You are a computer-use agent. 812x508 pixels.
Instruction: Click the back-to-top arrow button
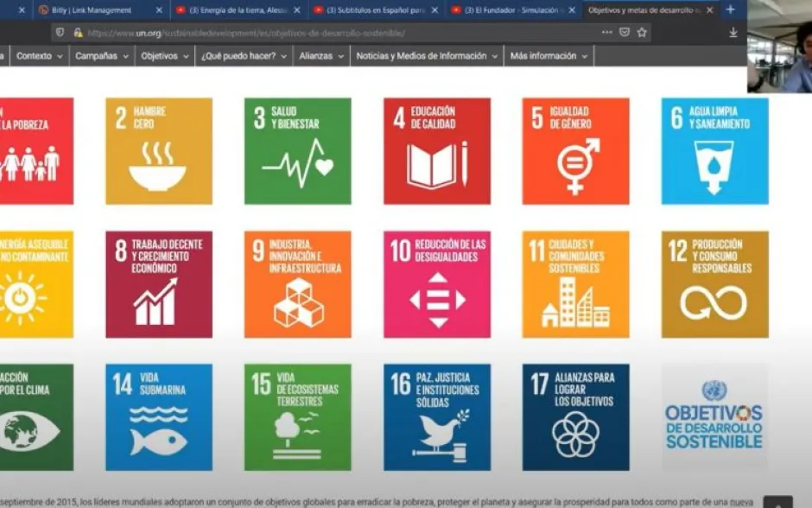[777, 502]
